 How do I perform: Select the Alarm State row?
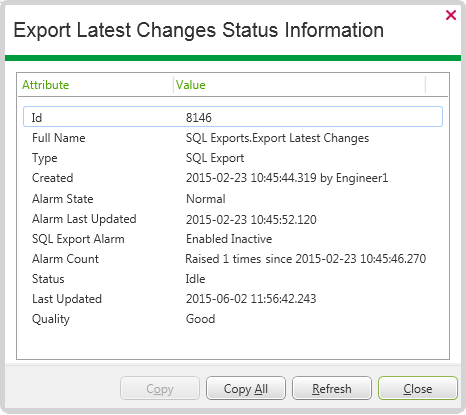point(233,199)
